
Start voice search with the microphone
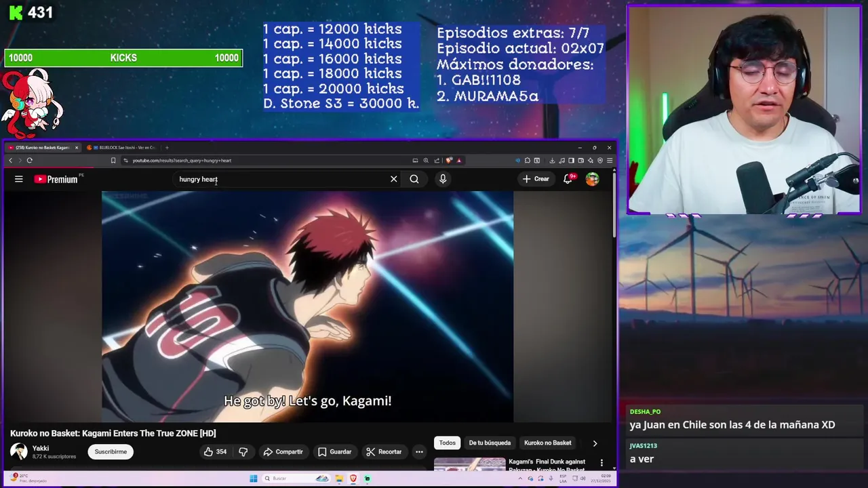pos(443,179)
